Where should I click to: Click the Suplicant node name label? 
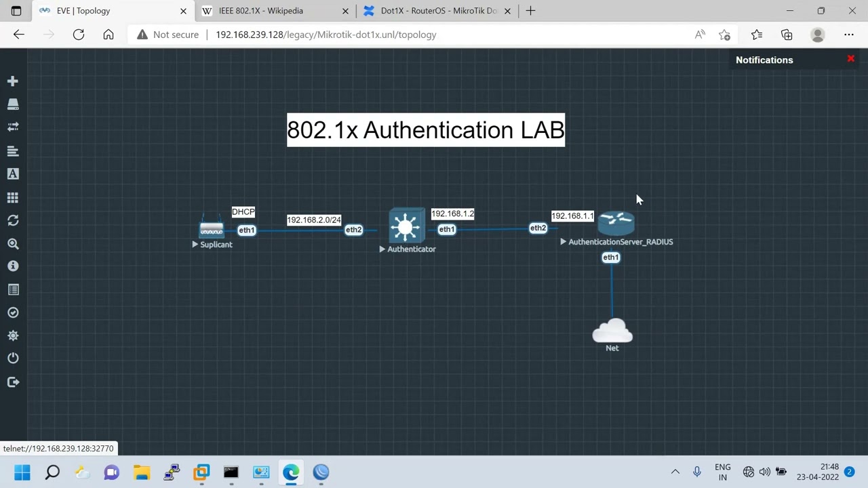click(216, 245)
